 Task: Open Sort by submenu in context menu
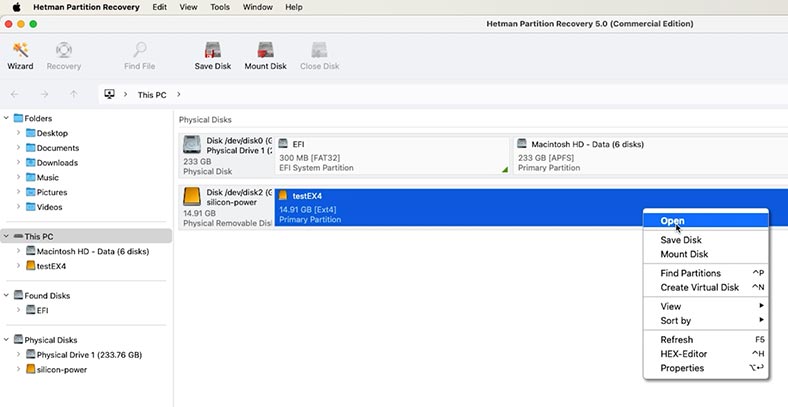click(x=706, y=321)
